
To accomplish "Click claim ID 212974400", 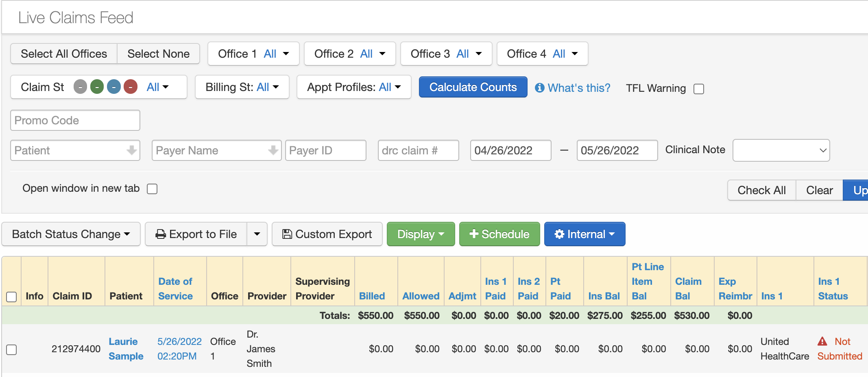I will tap(76, 349).
